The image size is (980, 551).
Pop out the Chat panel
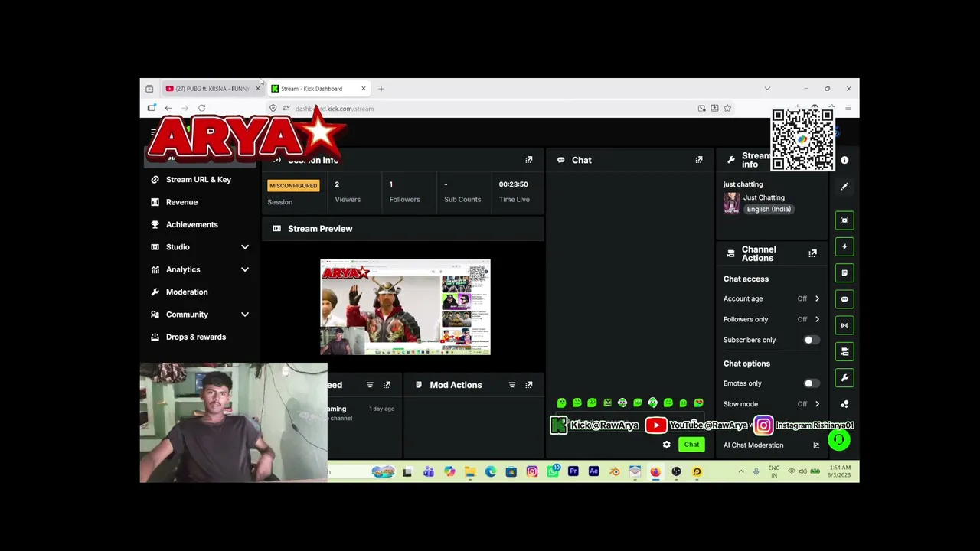698,160
